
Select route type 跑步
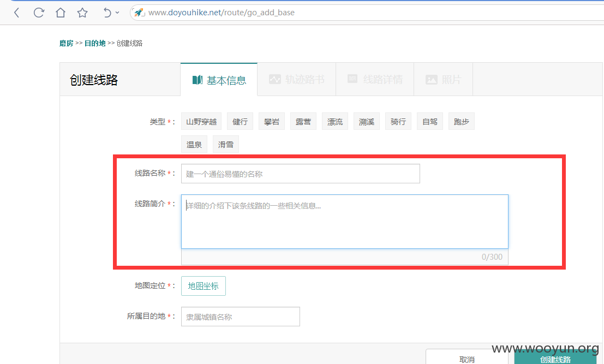point(462,121)
